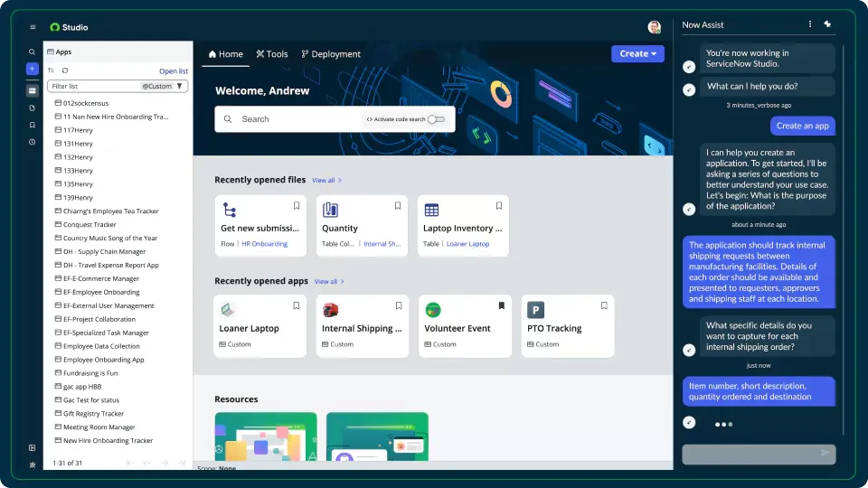
Task: Open the Loaner Laptop link under Laptop Inventory
Action: tap(467, 244)
